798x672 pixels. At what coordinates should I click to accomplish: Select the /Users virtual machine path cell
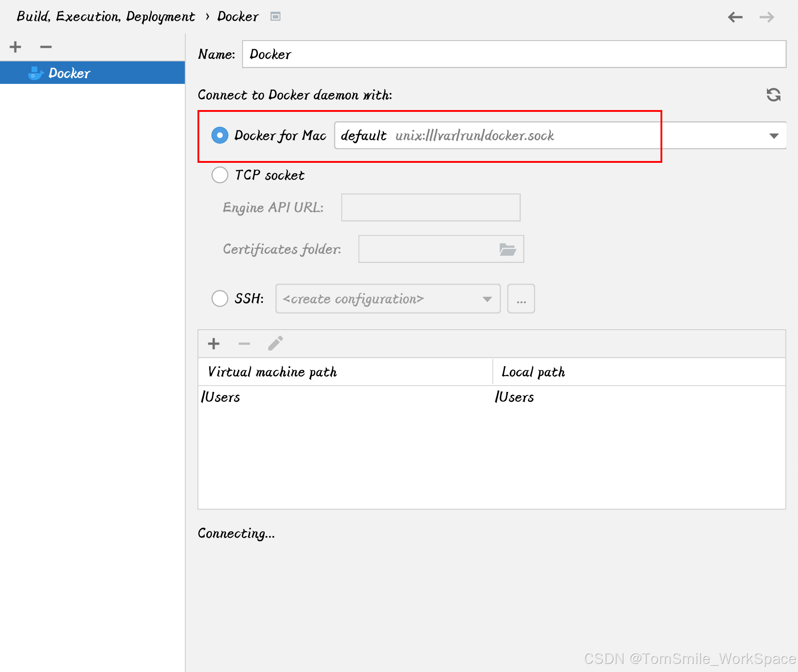(x=345, y=397)
